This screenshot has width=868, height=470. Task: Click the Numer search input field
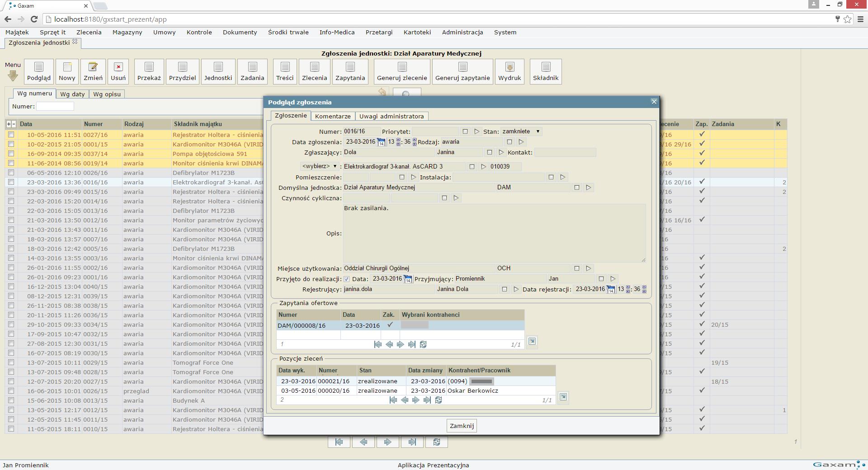(x=55, y=106)
